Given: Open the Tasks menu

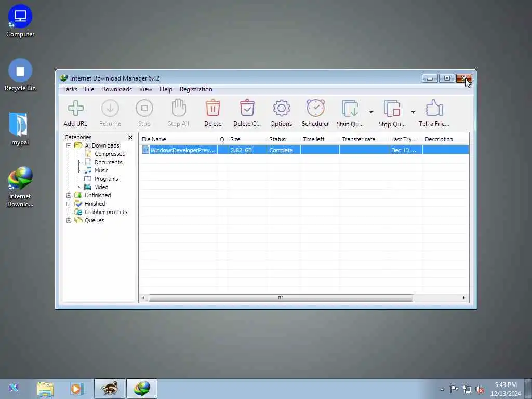Looking at the screenshot, I should point(70,89).
